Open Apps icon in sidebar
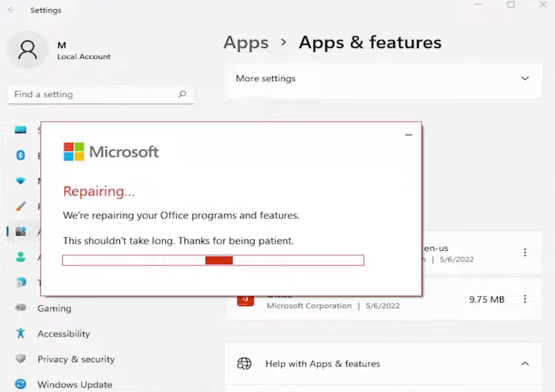 (21, 232)
